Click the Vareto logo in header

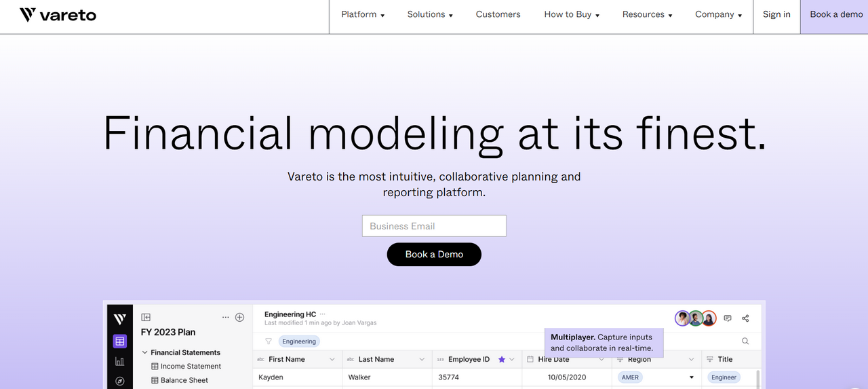58,15
